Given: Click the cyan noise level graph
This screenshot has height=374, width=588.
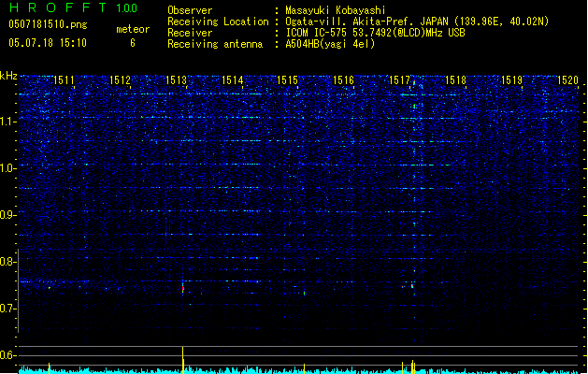Looking at the screenshot, I should pos(298,371).
